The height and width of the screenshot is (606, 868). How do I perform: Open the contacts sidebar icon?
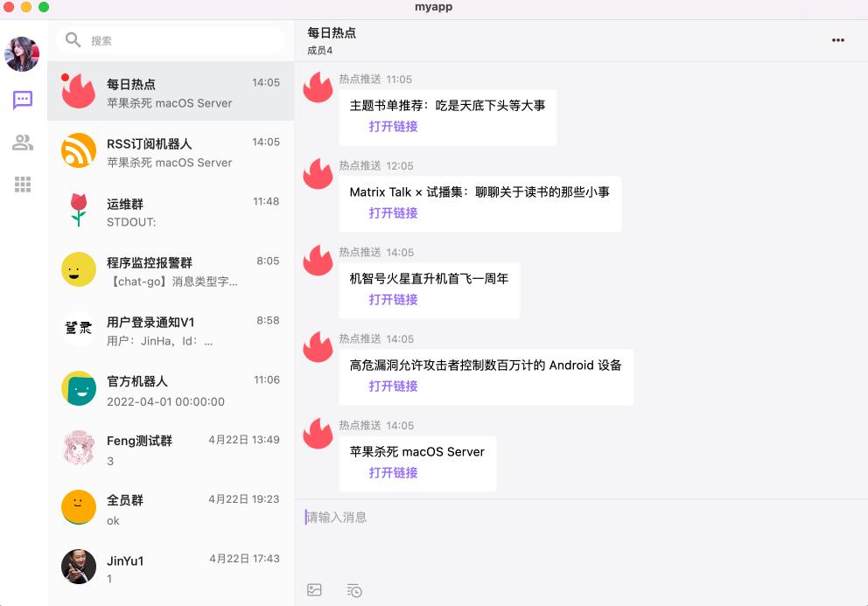point(23,143)
